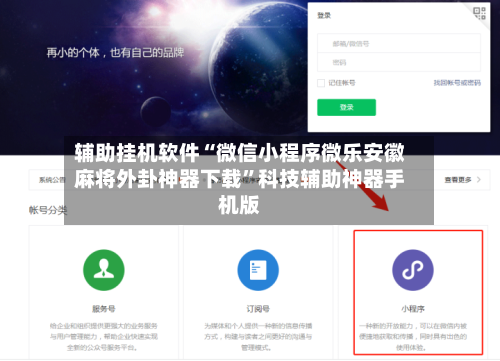
Task: Click the 订阅号 title text
Action: point(258,309)
